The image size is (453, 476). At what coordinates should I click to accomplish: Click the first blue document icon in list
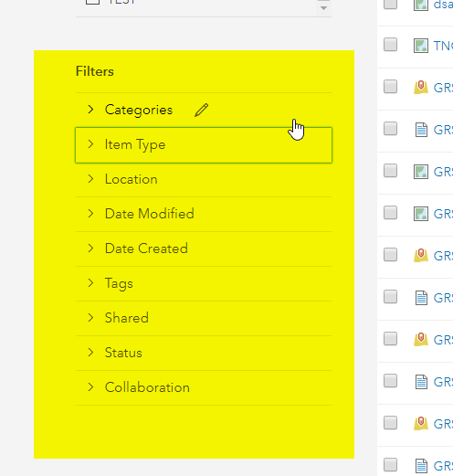421,130
